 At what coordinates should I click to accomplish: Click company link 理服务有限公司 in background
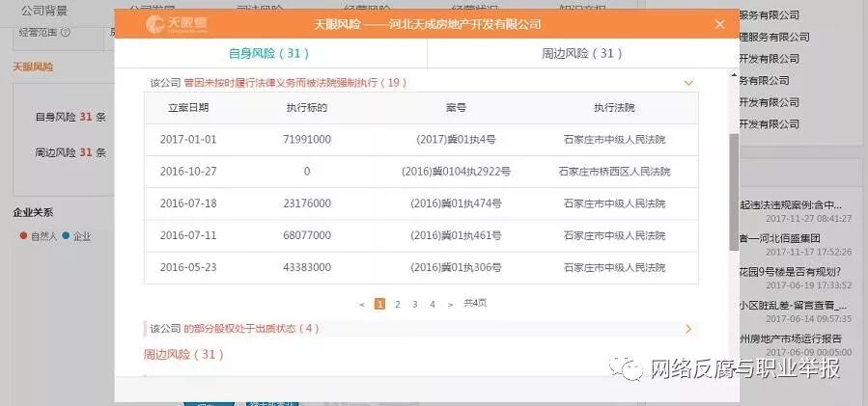pos(774,37)
